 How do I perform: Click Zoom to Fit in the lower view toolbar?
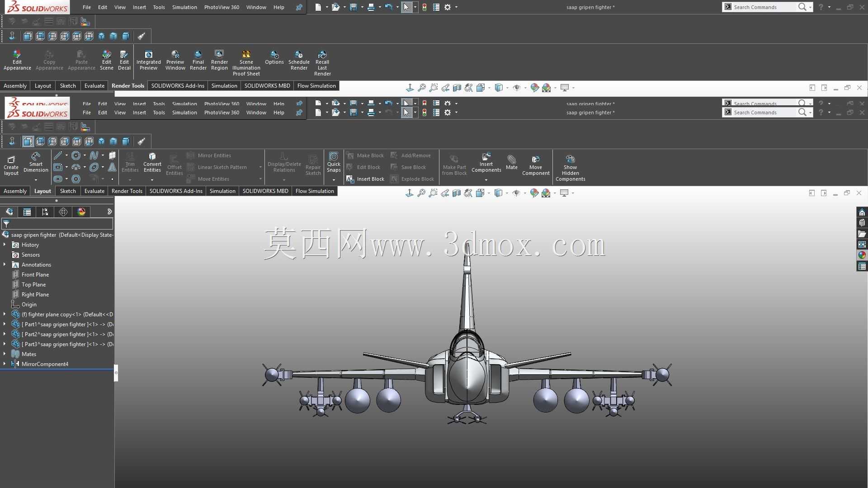tap(421, 193)
